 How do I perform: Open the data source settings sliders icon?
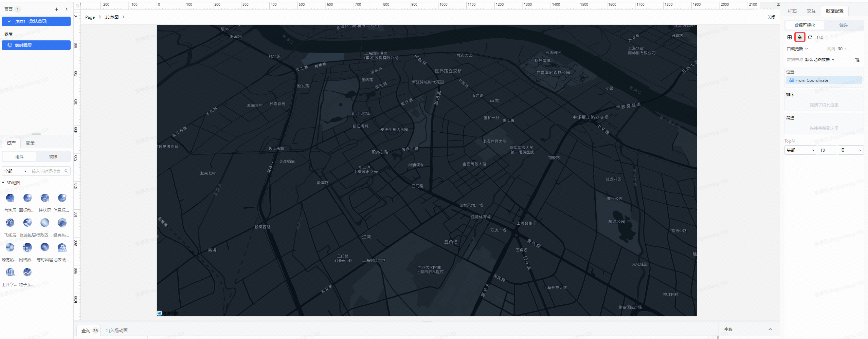pyautogui.click(x=857, y=60)
